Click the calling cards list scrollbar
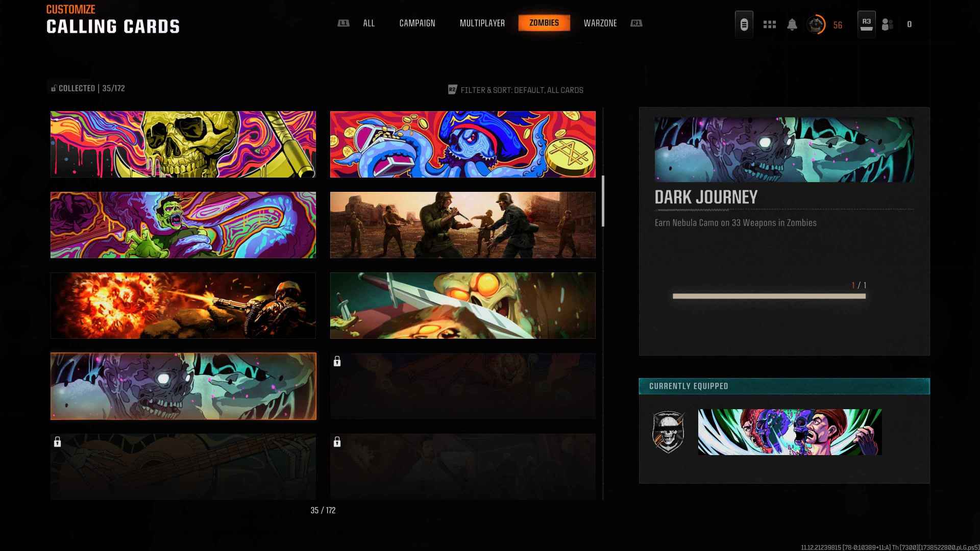This screenshot has width=980, height=551. point(603,201)
